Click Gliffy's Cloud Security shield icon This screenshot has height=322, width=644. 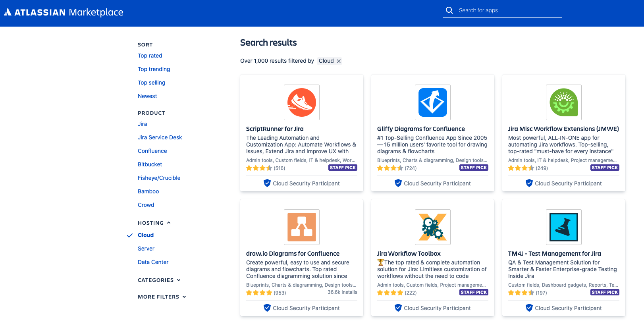coord(398,183)
